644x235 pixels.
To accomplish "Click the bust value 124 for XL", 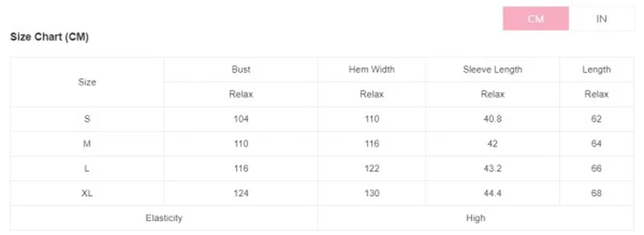I will pyautogui.click(x=241, y=193).
